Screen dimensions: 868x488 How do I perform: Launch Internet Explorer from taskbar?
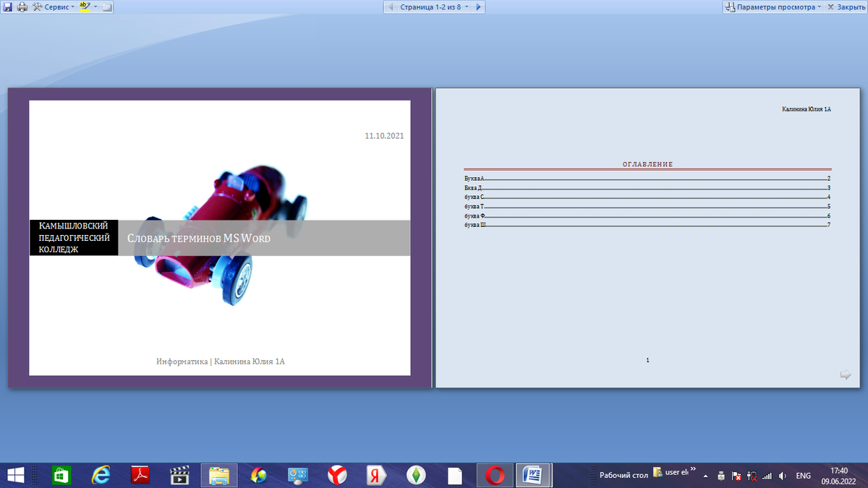point(101,475)
